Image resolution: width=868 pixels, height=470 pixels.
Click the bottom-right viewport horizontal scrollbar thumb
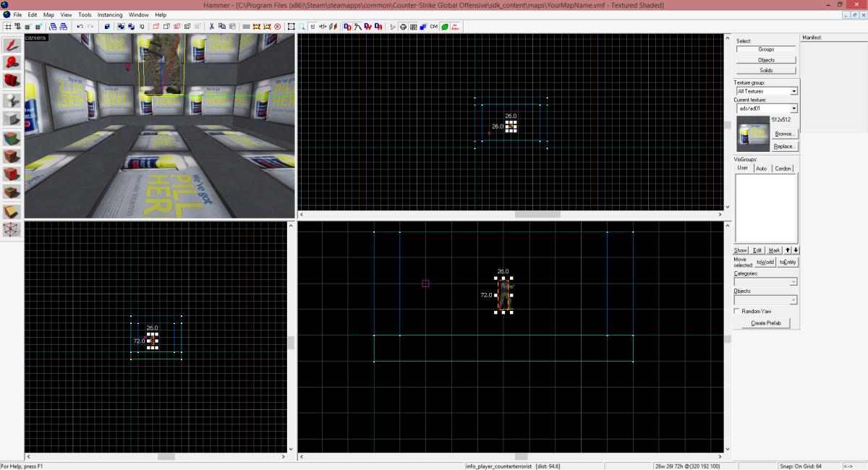[x=520, y=457]
